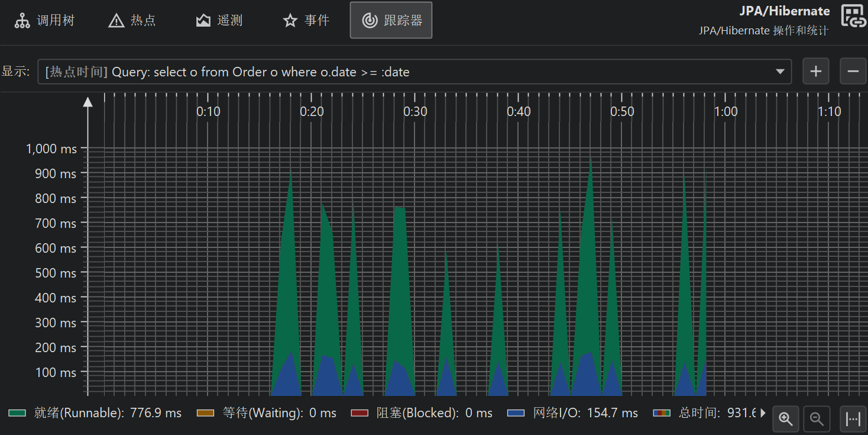The width and height of the screenshot is (868, 435).
Task: Click the plus icon to add tracked element
Action: (815, 72)
